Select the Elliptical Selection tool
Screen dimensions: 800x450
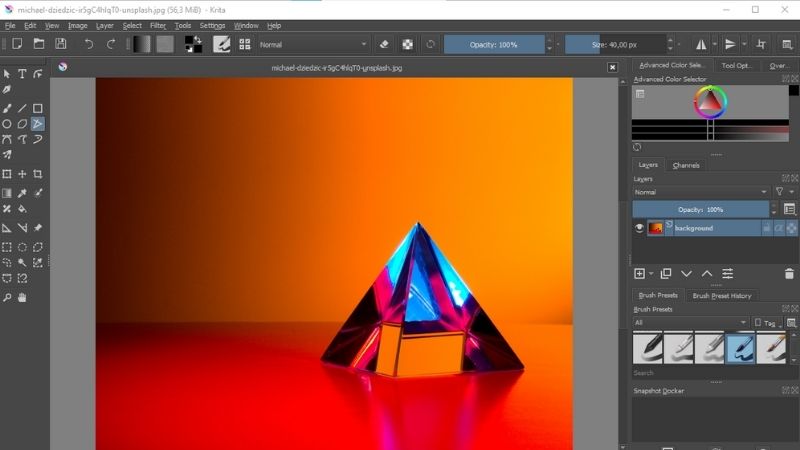coord(22,247)
